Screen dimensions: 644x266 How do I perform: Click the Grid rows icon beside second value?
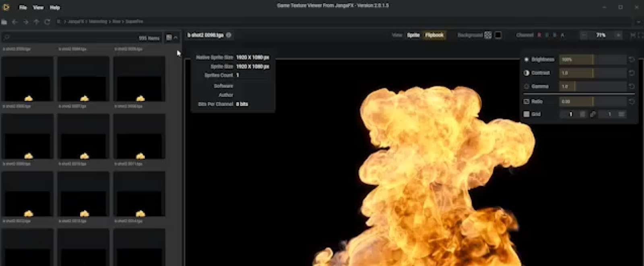(x=621, y=114)
